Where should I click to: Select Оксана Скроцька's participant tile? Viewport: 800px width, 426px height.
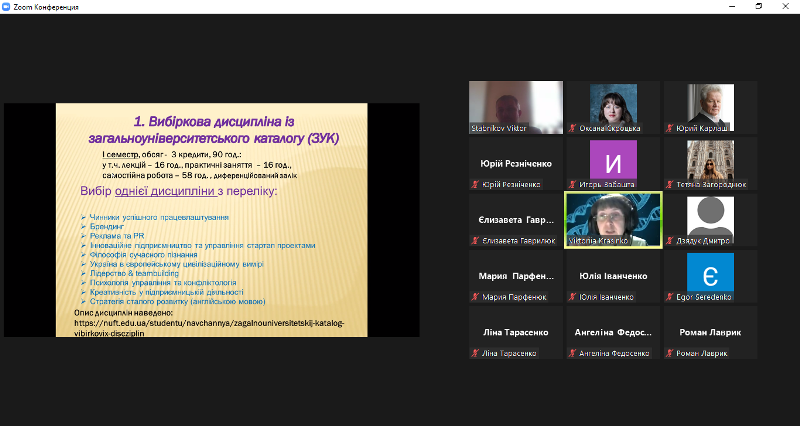tap(613, 107)
